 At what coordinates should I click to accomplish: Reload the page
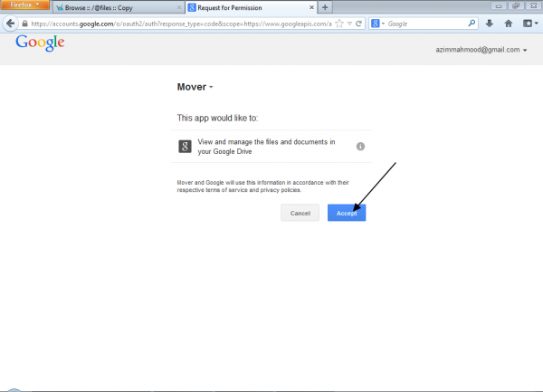click(x=358, y=24)
